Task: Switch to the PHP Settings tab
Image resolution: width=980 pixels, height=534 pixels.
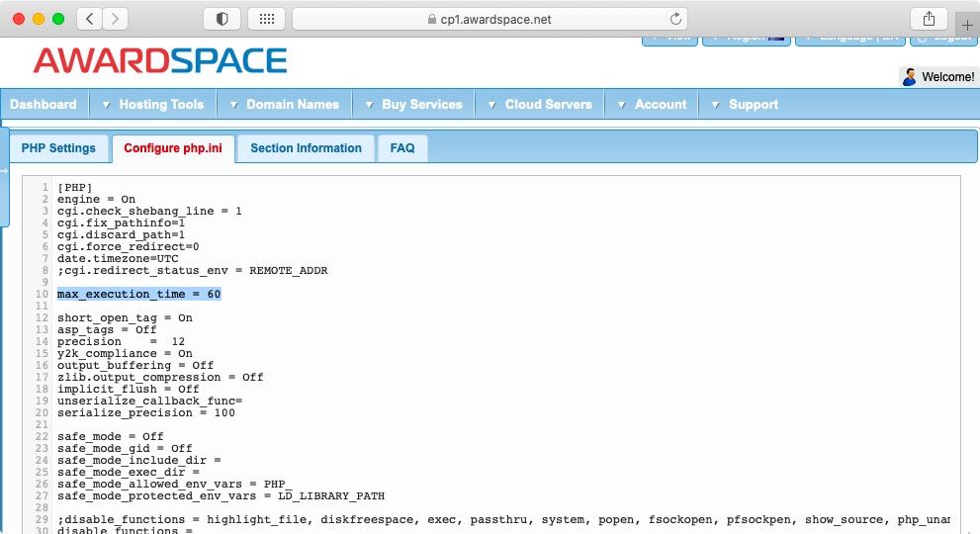Action: pos(58,148)
